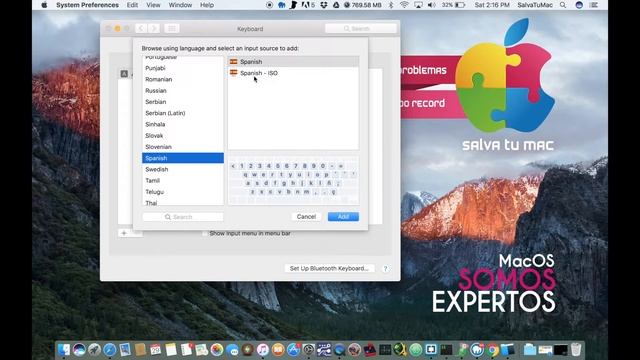Select Romanian in language list
The width and height of the screenshot is (640, 360).
pos(183,79)
